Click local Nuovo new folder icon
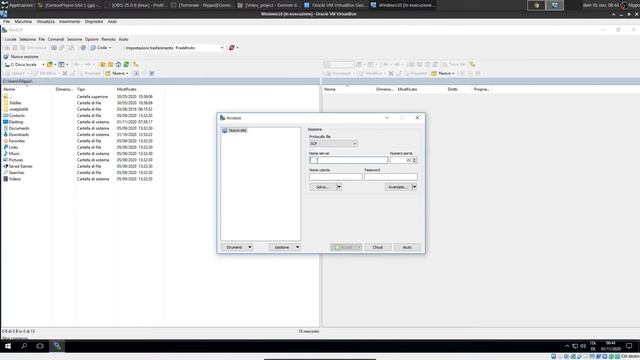640x360 pixels. pos(108,73)
